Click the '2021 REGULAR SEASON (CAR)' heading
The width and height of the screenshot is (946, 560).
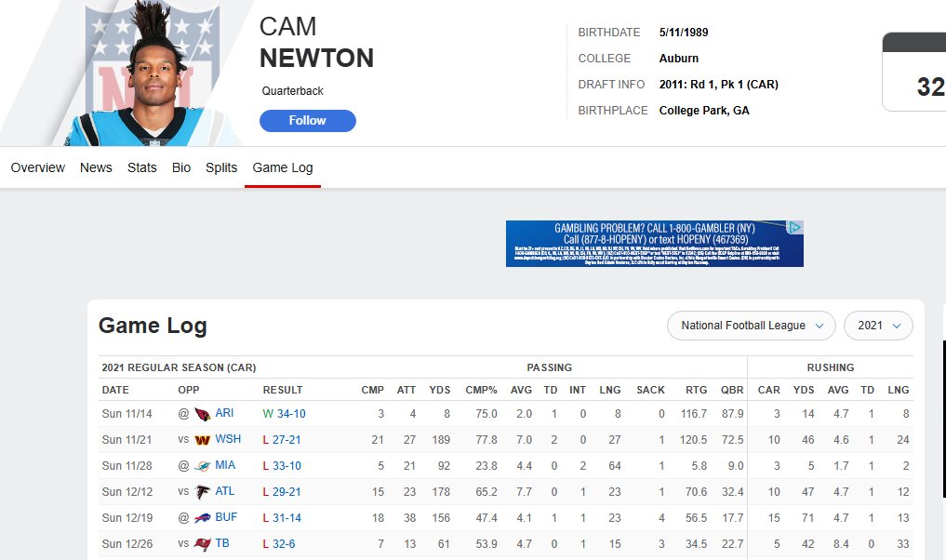click(179, 367)
